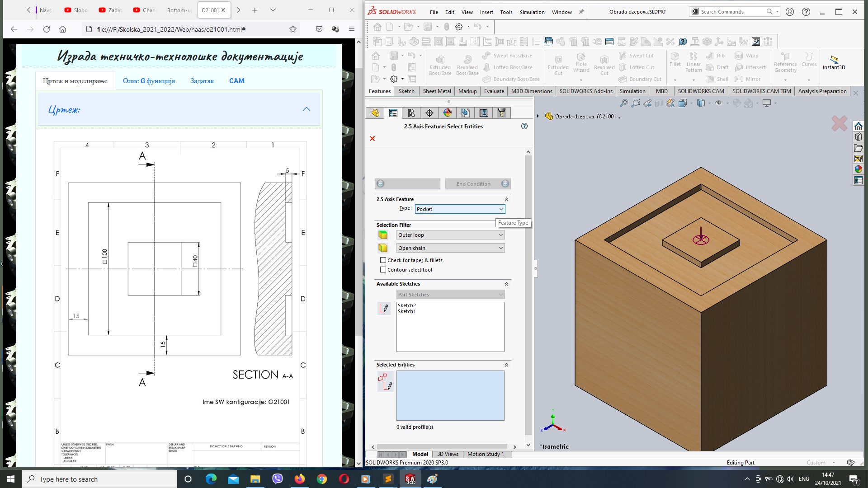Click the SOLIDWORKS CAM help question icon
The image size is (868, 488).
tap(683, 42)
